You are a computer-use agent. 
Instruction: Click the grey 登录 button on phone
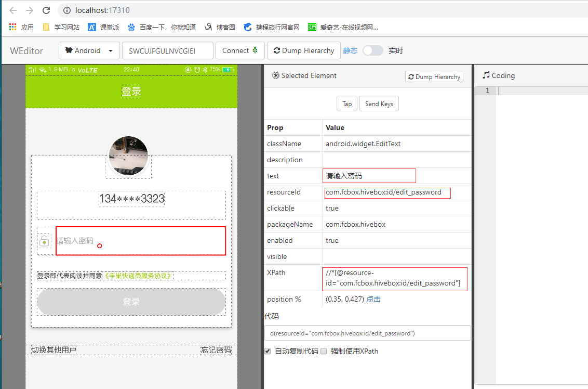tap(131, 302)
